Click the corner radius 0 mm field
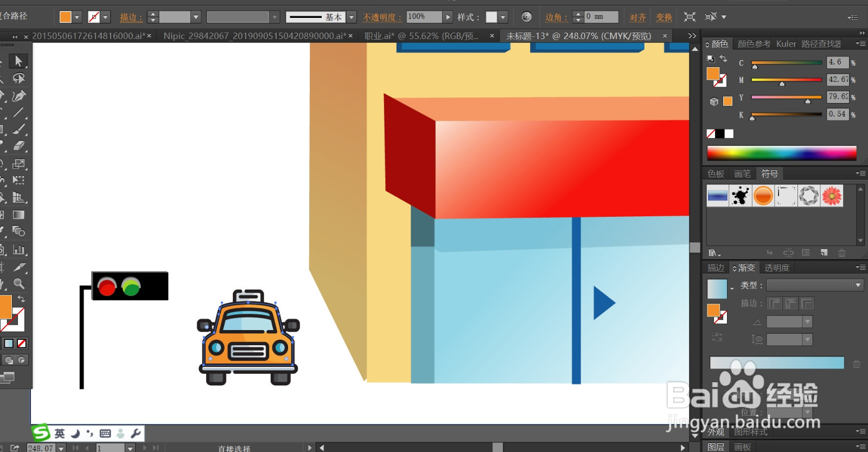This screenshot has height=452, width=868. coord(601,17)
